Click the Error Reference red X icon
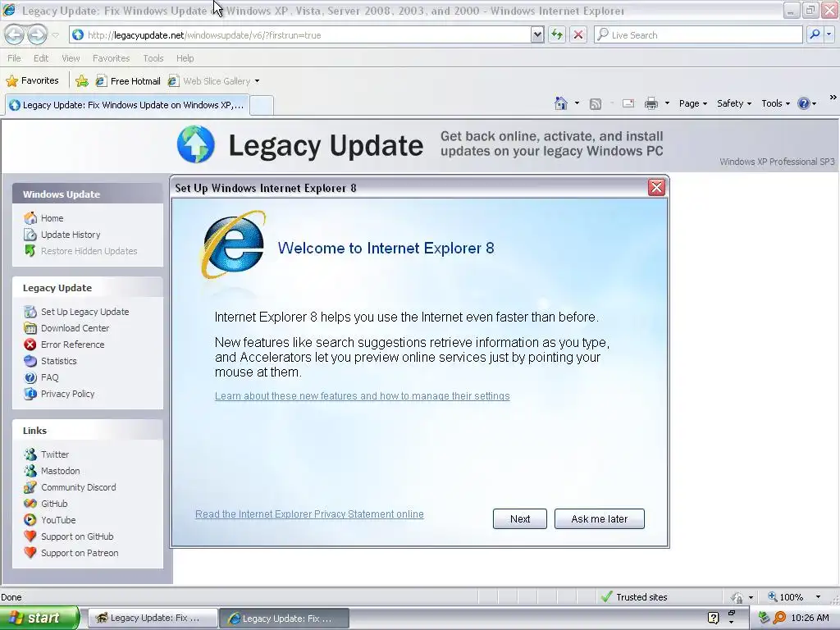Image resolution: width=840 pixels, height=630 pixels. [30, 345]
